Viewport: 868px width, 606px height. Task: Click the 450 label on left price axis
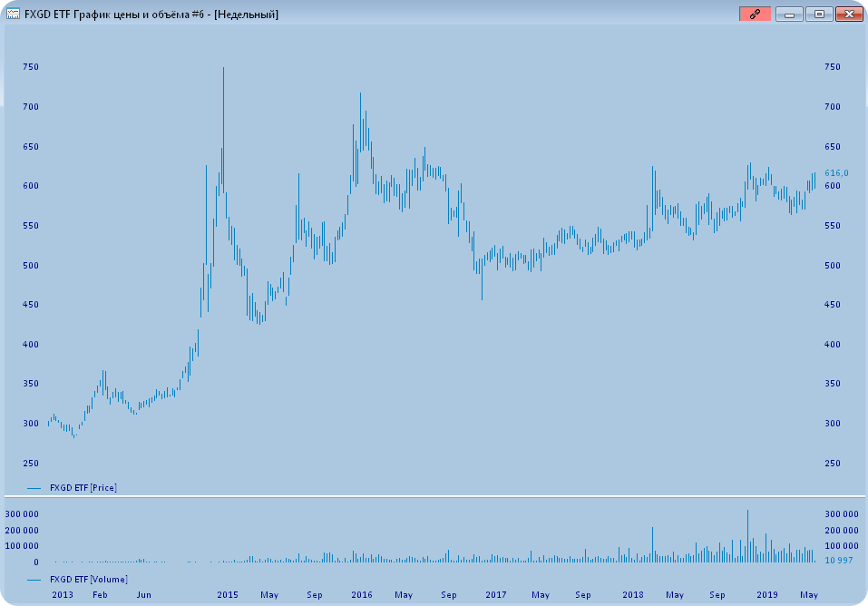31,304
